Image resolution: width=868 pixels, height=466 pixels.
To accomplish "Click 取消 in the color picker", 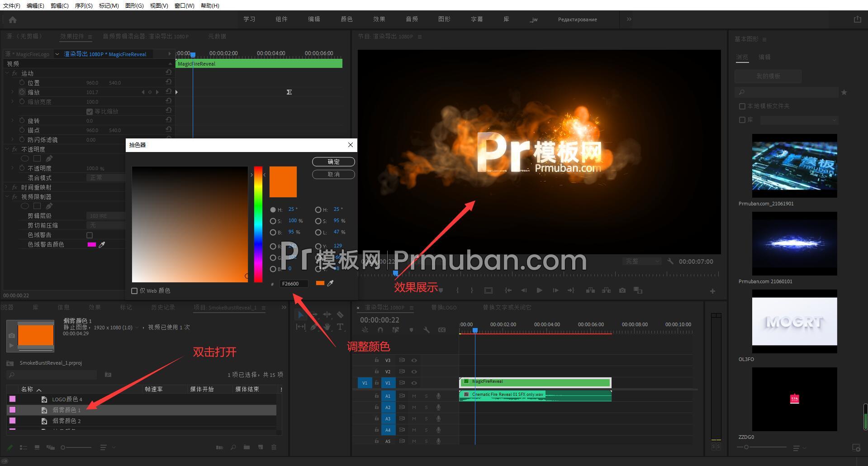I will 333,174.
